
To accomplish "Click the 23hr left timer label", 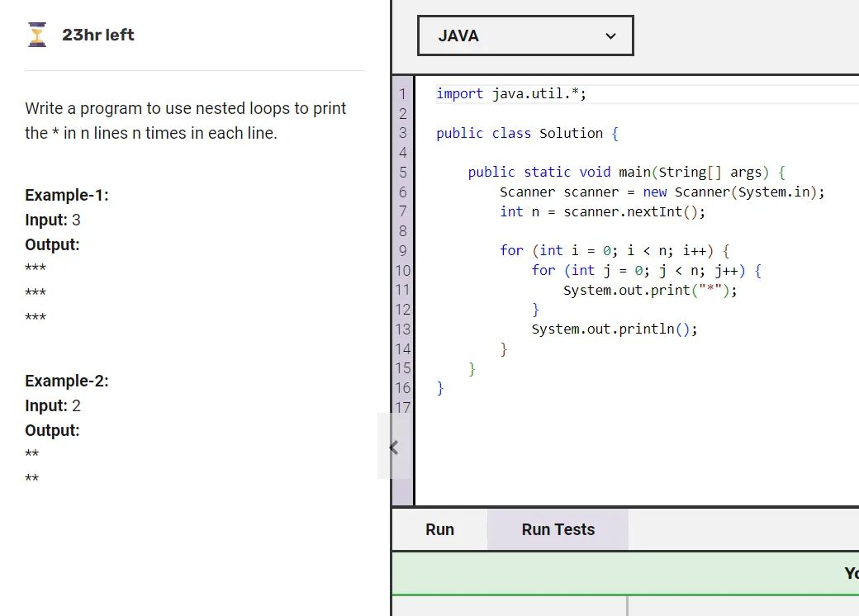I will (97, 35).
